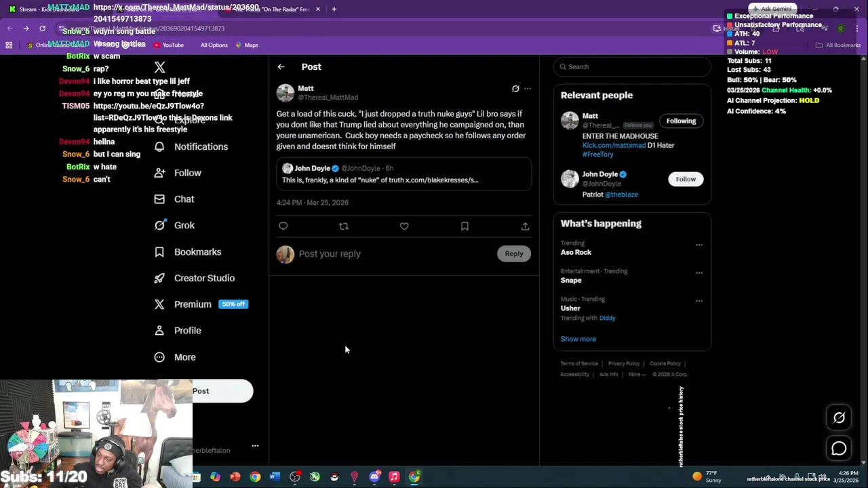This screenshot has height=488, width=868.
Task: Open the quoted John Doyle post
Action: 404,174
